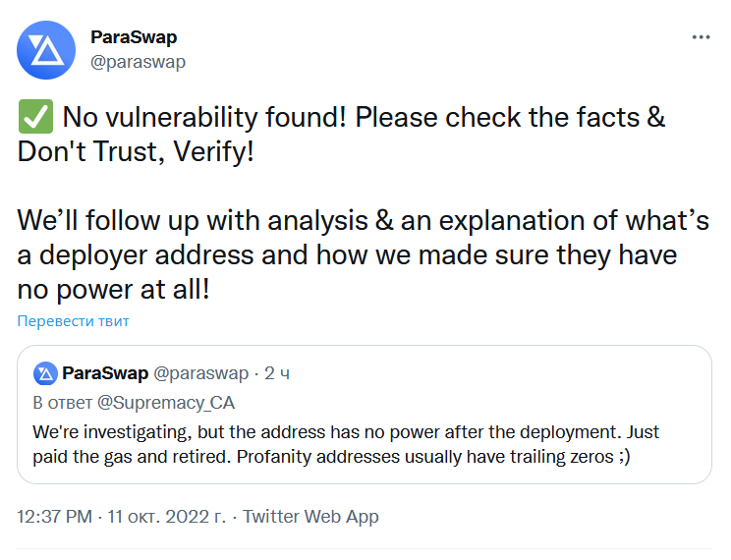Click the green check mark emoji
The height and width of the screenshot is (560, 731).
point(36,117)
